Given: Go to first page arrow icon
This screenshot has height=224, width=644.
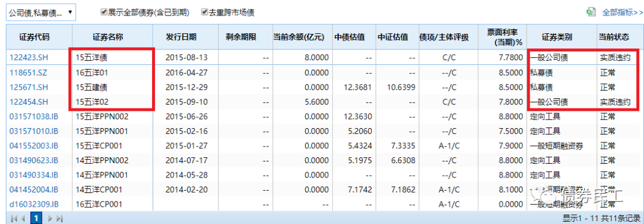Looking at the screenshot, I should 13,219.
